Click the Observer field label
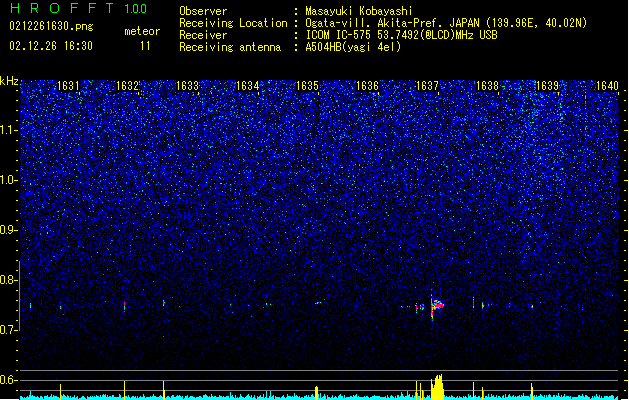Image resolution: width=629 pixels, height=400 pixels. pyautogui.click(x=203, y=11)
